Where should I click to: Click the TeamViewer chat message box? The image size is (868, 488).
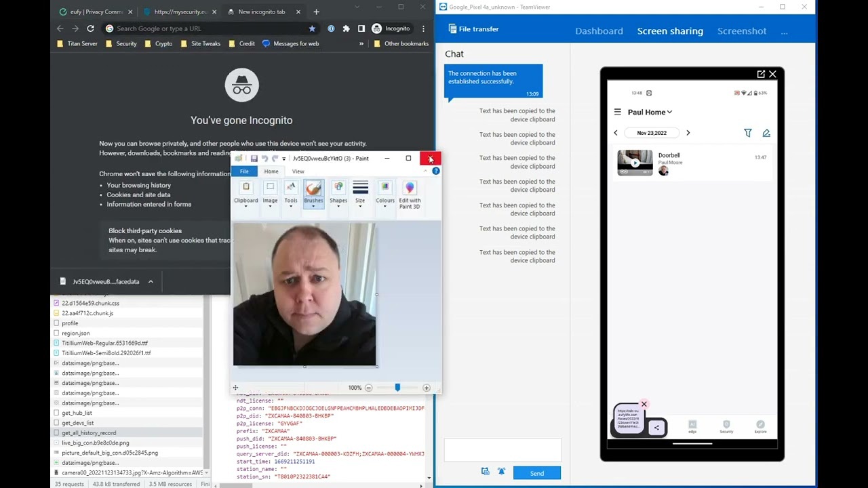(502, 450)
